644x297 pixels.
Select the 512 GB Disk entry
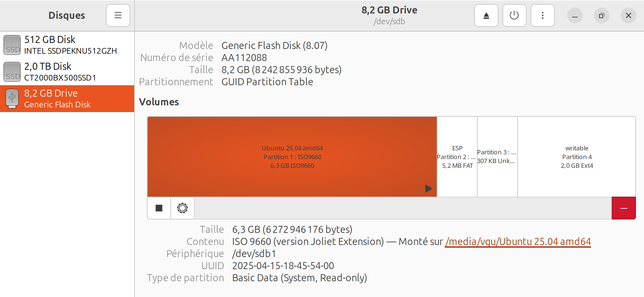click(67, 45)
